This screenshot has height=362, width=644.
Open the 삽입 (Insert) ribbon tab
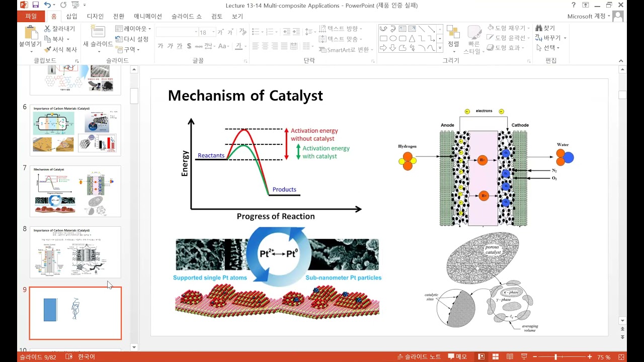click(72, 16)
